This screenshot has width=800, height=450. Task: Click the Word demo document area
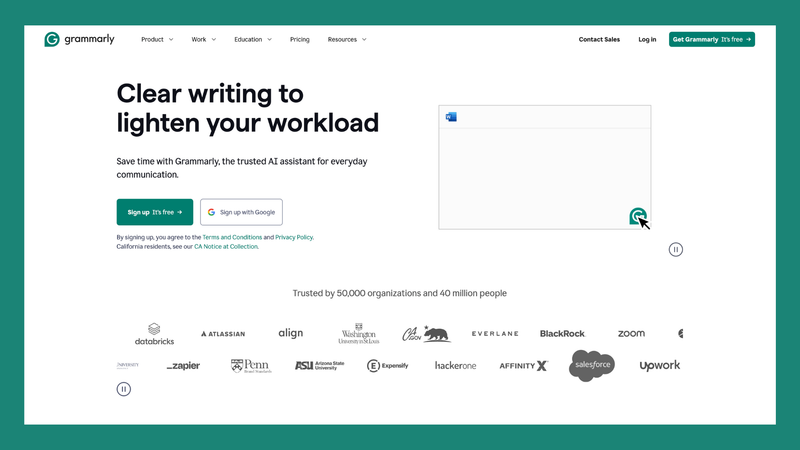(x=544, y=179)
